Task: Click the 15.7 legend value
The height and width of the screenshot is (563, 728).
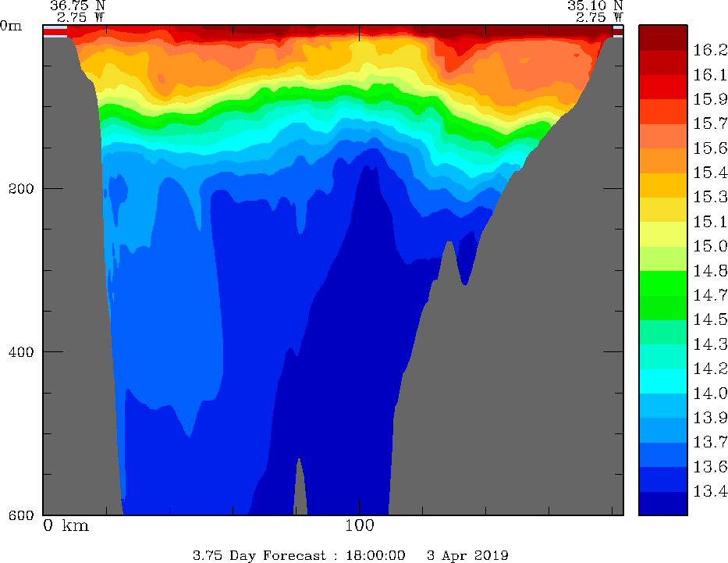Action: 710,123
